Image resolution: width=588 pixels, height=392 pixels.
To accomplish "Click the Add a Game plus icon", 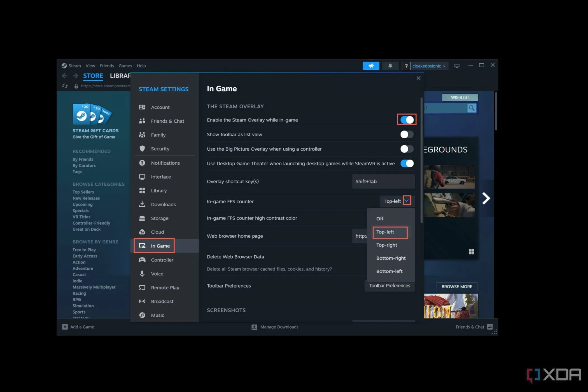I will click(x=65, y=327).
